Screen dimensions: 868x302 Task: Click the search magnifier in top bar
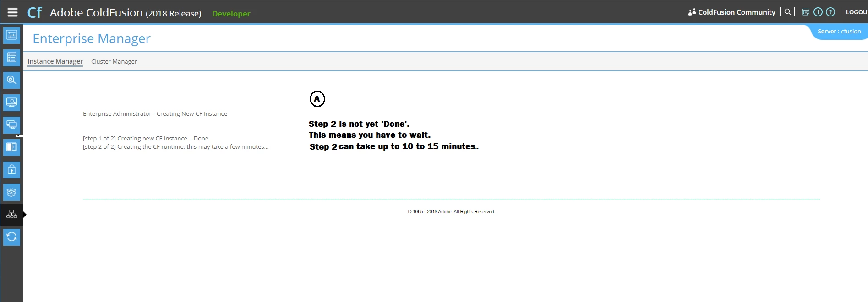coord(787,12)
